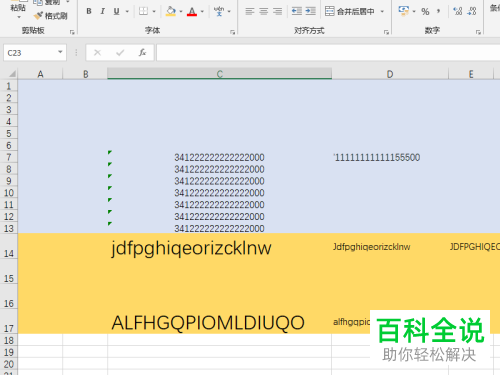
Task: Center cell text horizontally
Action: click(263, 11)
